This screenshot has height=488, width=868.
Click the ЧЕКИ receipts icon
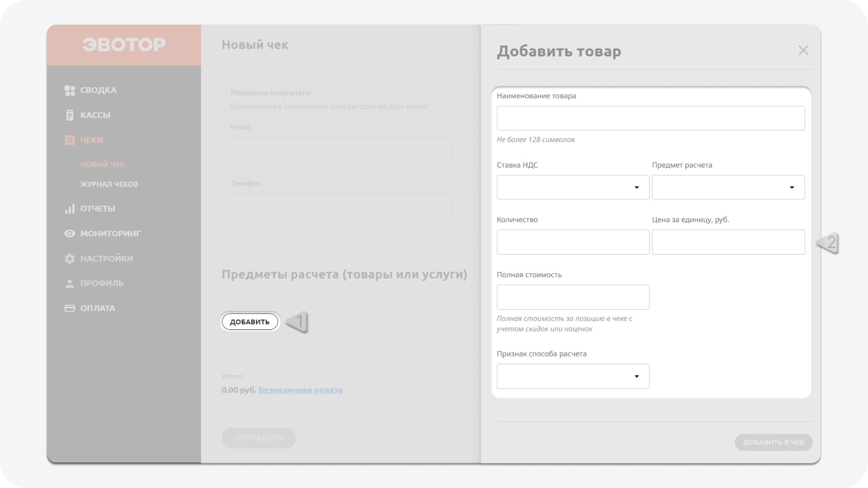(x=70, y=140)
